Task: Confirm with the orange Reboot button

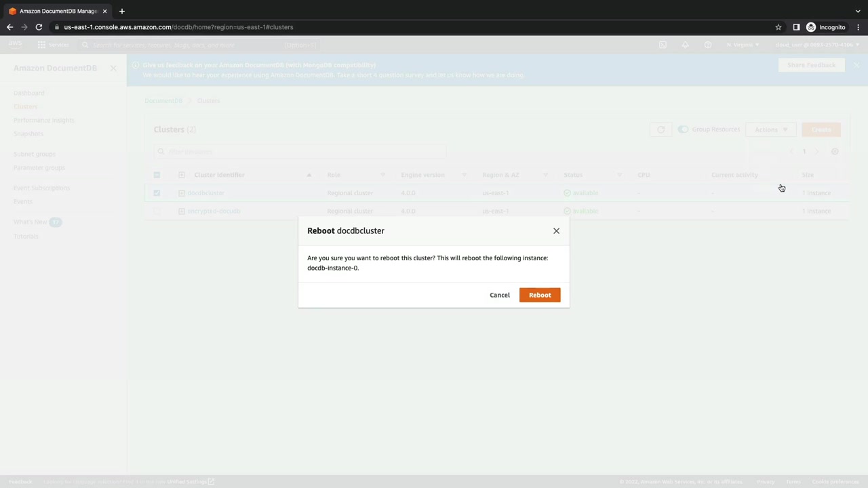Action: point(540,295)
